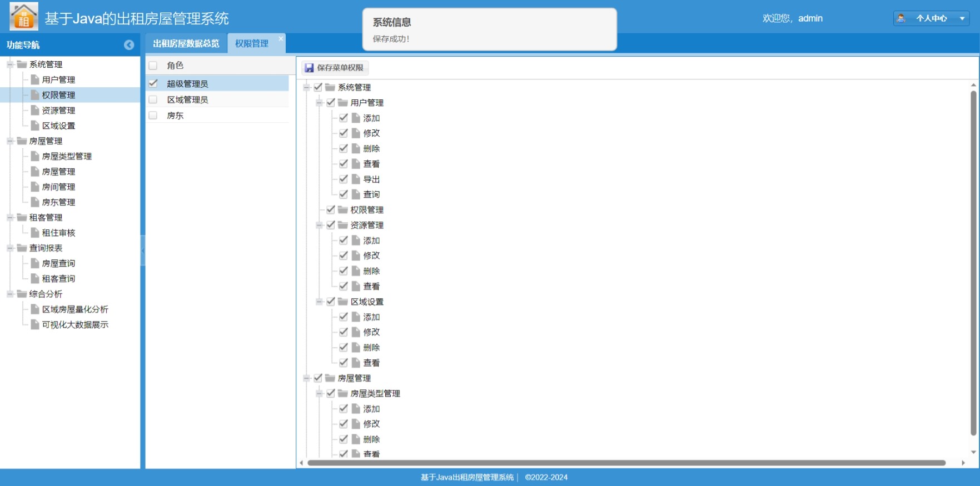980x486 pixels.
Task: Check the 房东 role checkbox
Action: [x=153, y=116]
